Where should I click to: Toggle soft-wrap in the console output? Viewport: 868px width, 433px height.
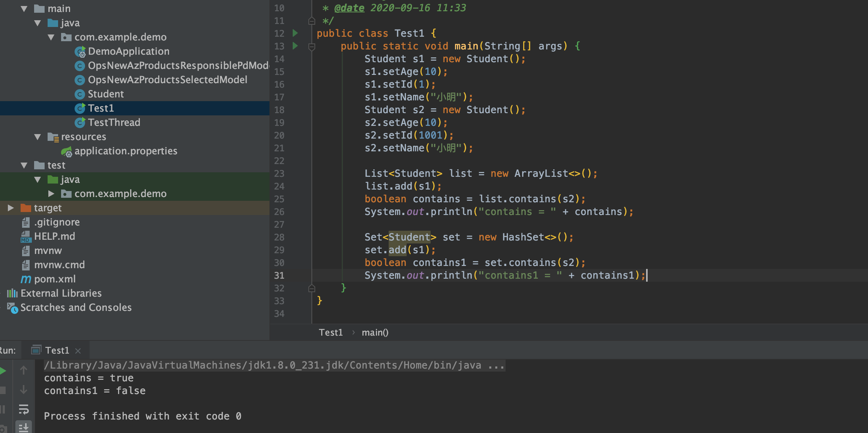(x=24, y=409)
